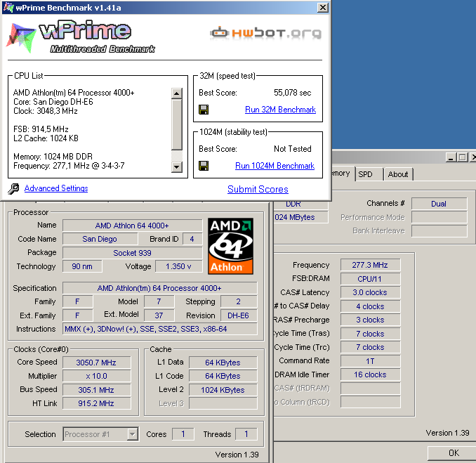This screenshot has height=463, width=476.
Task: Maximize the CPU-Z memory window
Action: coord(462,157)
